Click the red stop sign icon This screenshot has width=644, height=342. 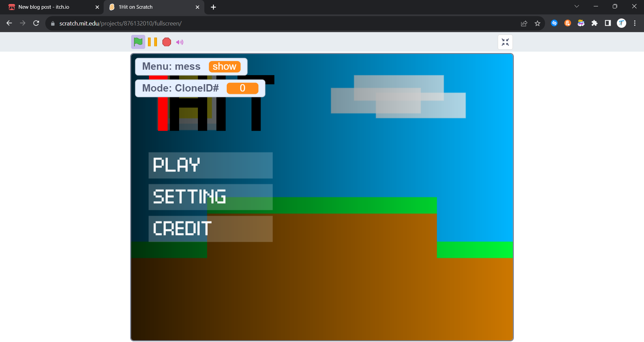coord(166,42)
